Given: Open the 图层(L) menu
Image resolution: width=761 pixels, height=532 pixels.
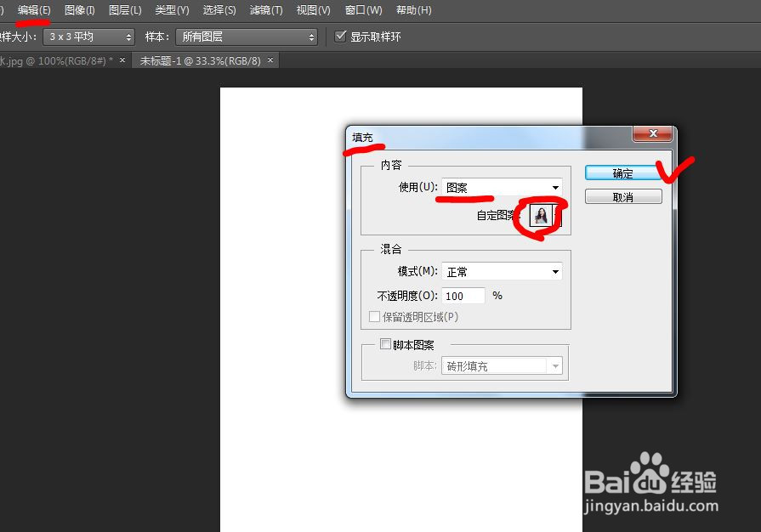Looking at the screenshot, I should [x=126, y=10].
